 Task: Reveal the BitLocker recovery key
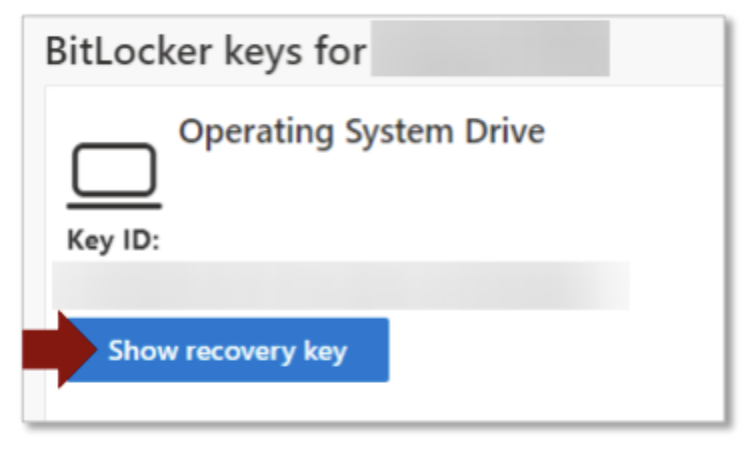[227, 351]
